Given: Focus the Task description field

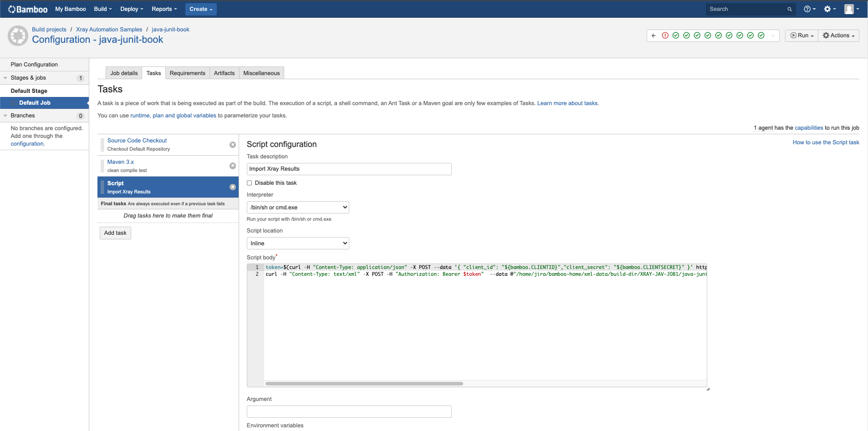Looking at the screenshot, I should [349, 169].
